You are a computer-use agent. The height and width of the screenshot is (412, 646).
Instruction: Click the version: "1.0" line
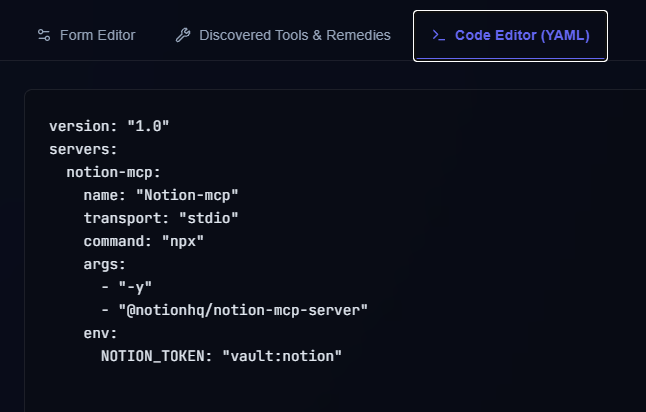[109, 126]
